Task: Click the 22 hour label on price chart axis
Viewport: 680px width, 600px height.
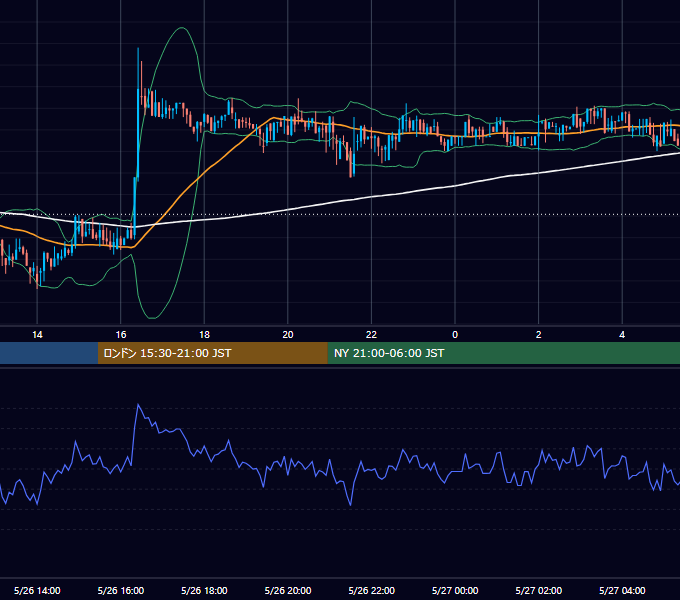Action: point(371,335)
